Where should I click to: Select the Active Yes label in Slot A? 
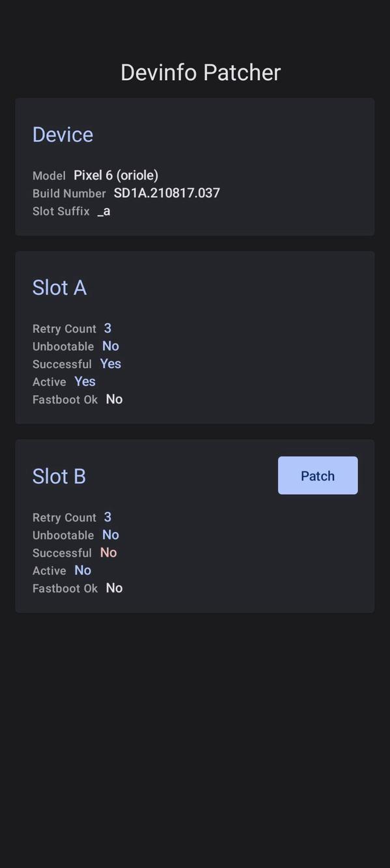pyautogui.click(x=84, y=382)
